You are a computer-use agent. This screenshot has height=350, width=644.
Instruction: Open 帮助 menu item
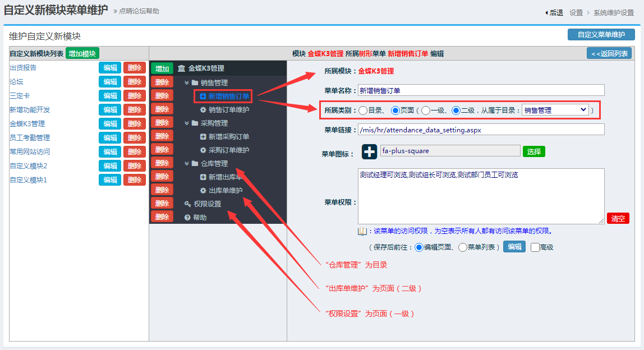click(200, 217)
